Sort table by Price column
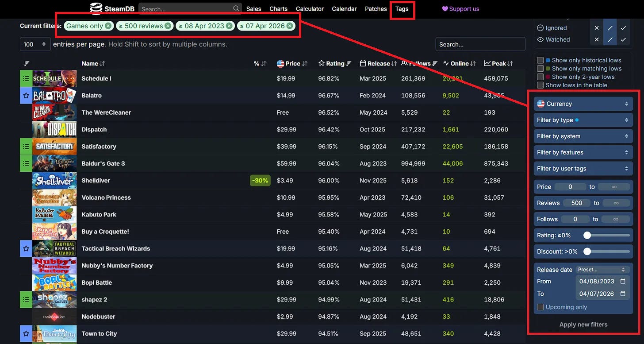The width and height of the screenshot is (644, 344). click(x=292, y=64)
